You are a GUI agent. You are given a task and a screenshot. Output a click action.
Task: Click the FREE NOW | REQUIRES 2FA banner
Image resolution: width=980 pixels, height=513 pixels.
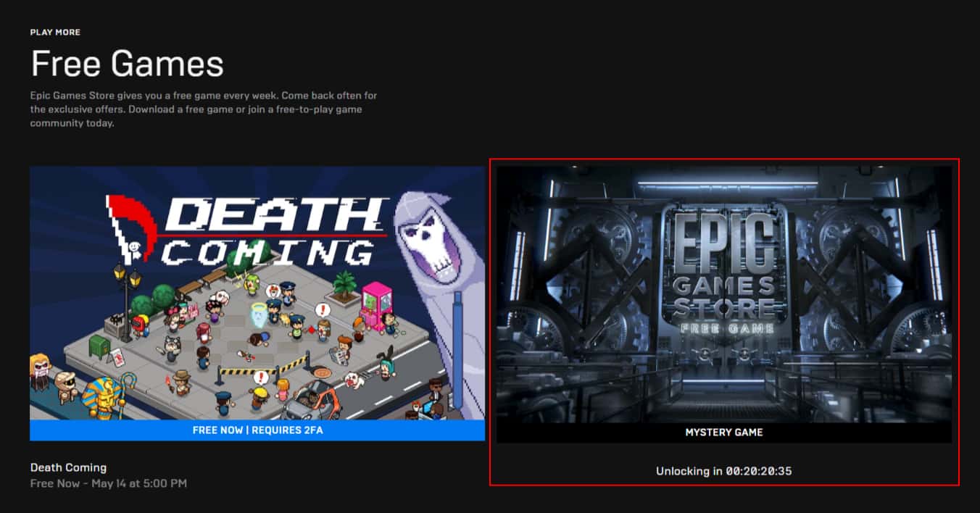pos(257,430)
